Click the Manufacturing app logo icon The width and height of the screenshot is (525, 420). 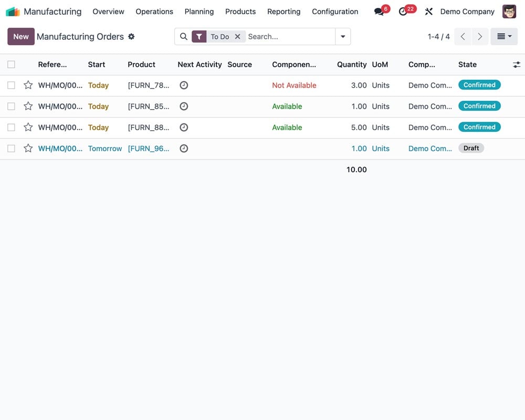[12, 11]
